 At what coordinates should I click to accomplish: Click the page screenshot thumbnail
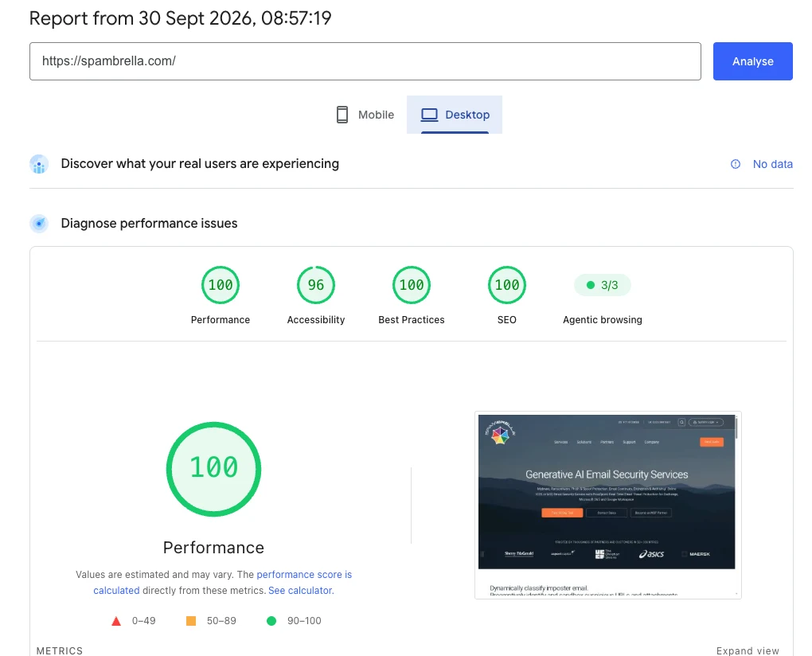608,505
